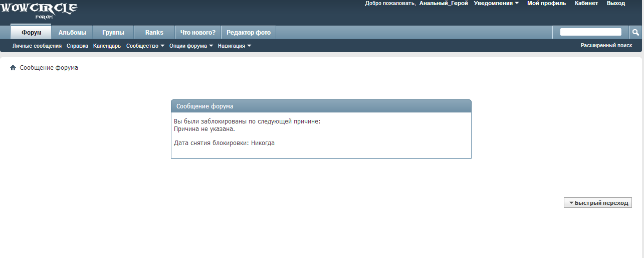Click the Выход logout link

616,3
